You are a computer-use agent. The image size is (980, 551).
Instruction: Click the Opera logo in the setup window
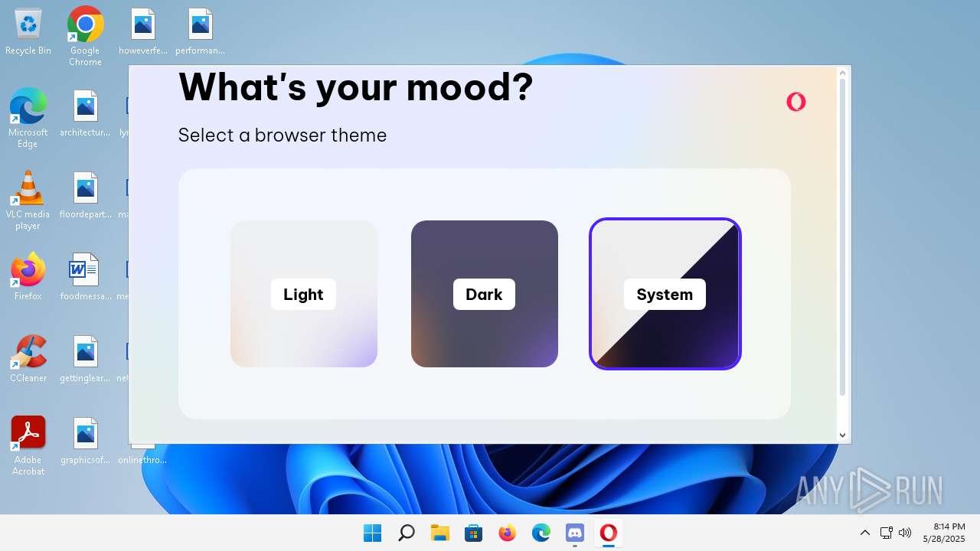click(x=796, y=102)
